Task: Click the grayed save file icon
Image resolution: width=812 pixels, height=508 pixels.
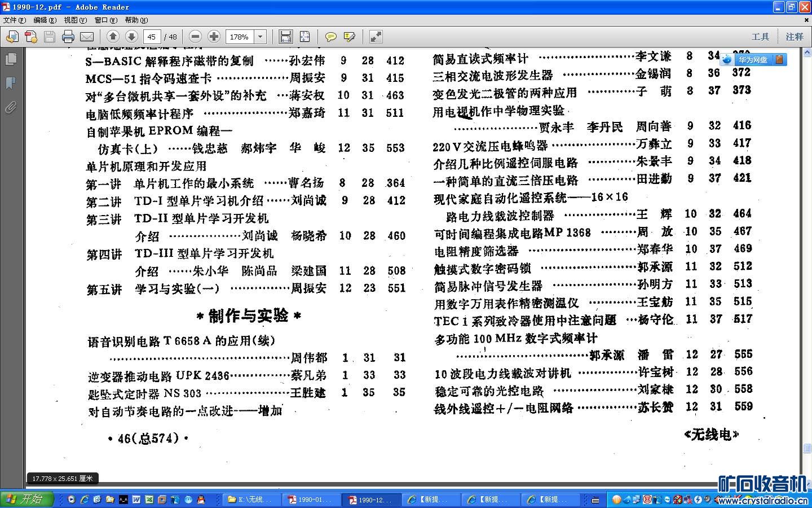Action: (50, 37)
